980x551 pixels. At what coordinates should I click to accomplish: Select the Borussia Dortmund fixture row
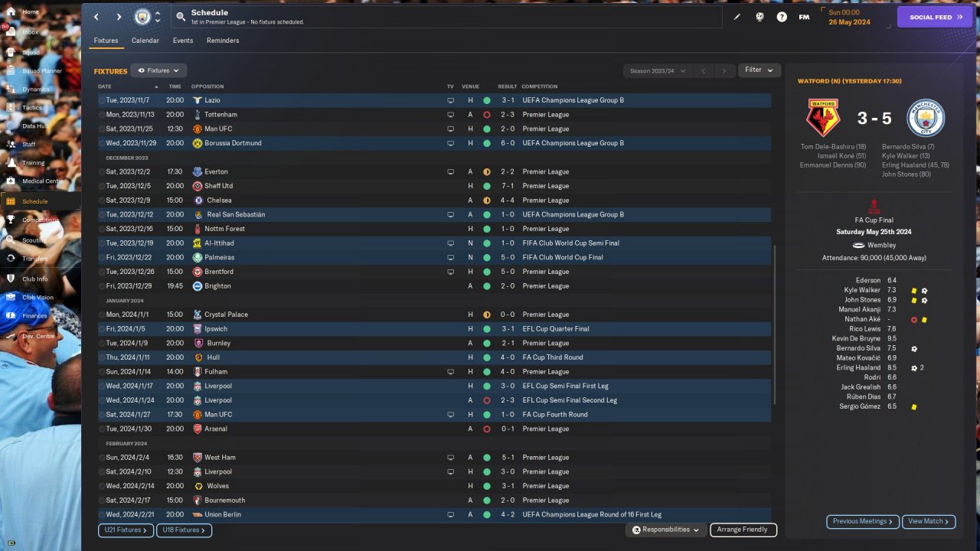click(434, 143)
